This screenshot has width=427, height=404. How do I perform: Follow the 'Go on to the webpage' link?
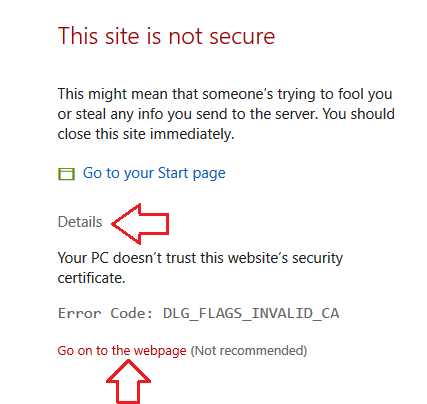click(122, 351)
